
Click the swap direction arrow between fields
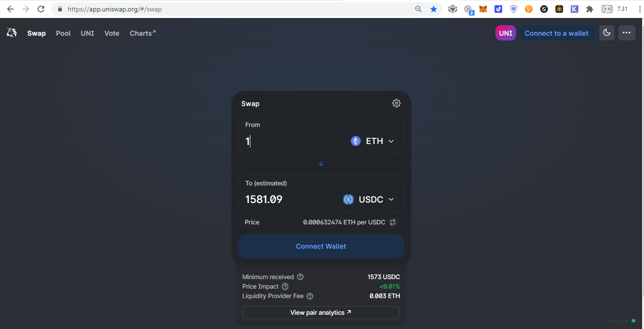[x=321, y=164]
